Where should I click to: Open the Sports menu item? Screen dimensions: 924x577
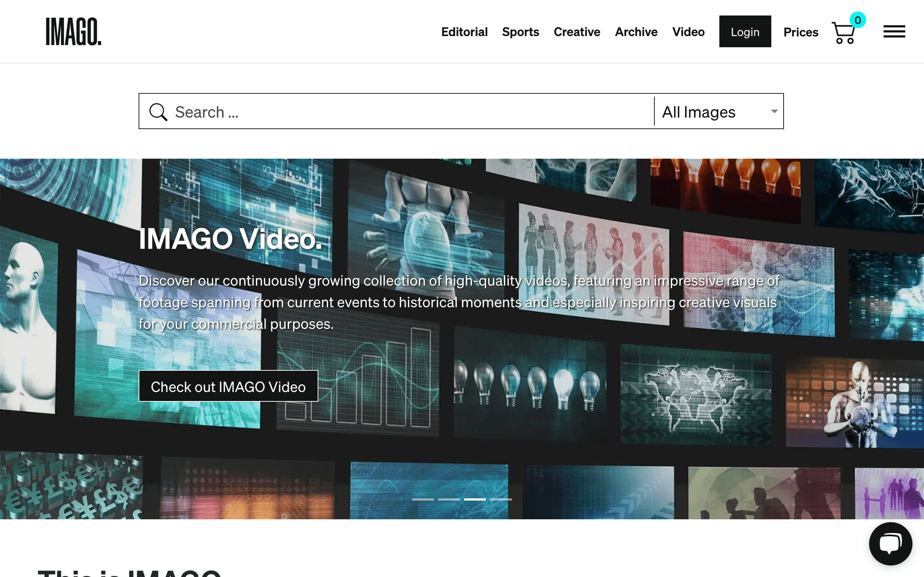520,32
